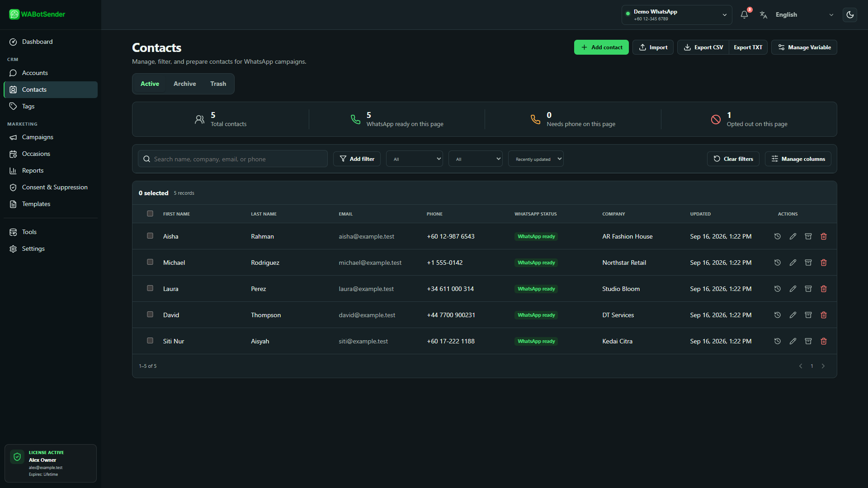Archive icon for Michael row
The width and height of the screenshot is (868, 488).
point(808,263)
